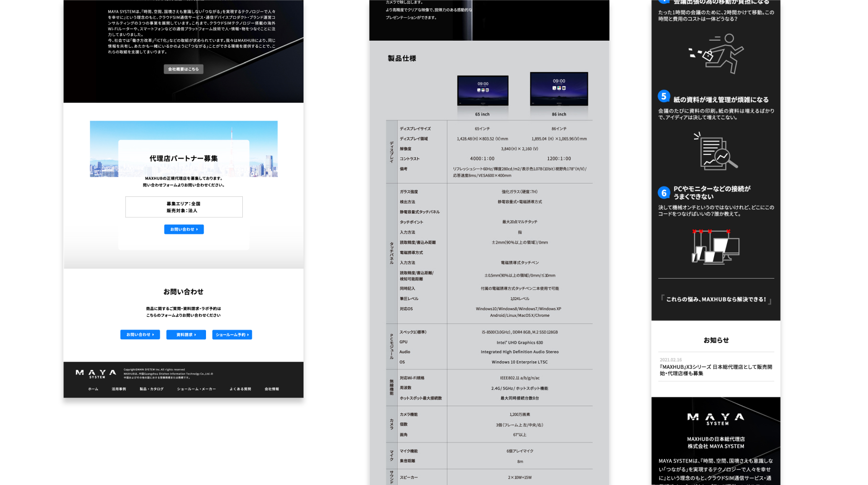868x485 pixels.
Task: Open the 会社情報 footer link
Action: click(x=272, y=389)
